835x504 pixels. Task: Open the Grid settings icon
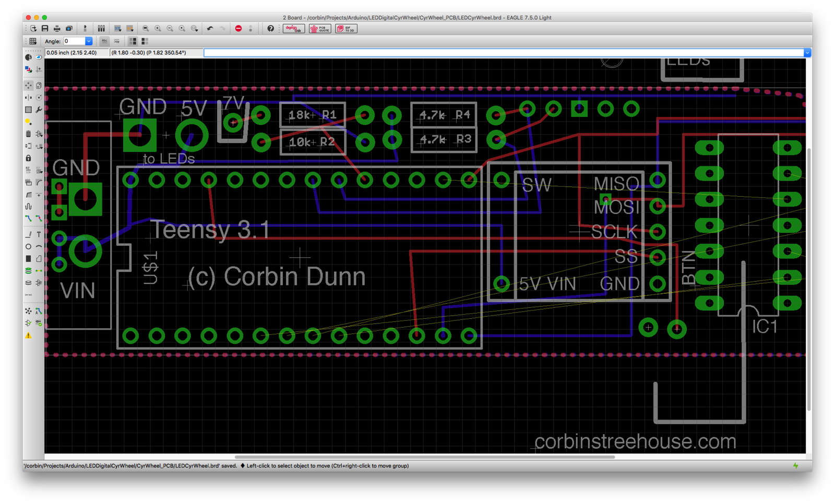click(33, 41)
